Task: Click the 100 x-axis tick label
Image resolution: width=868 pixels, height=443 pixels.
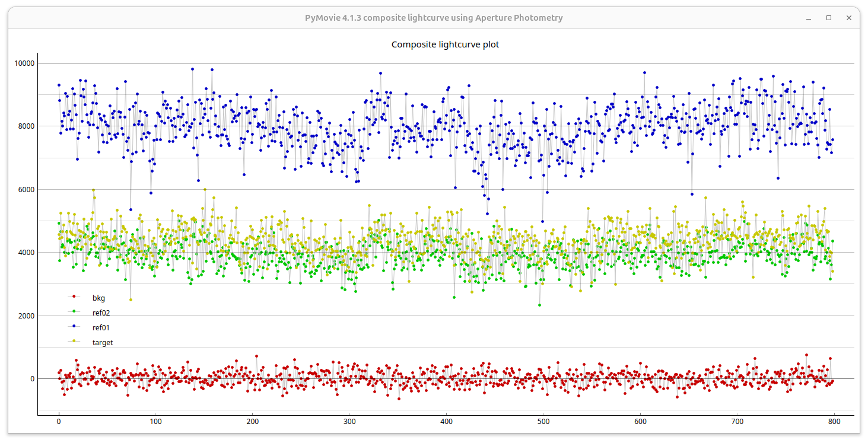Action: coord(155,422)
